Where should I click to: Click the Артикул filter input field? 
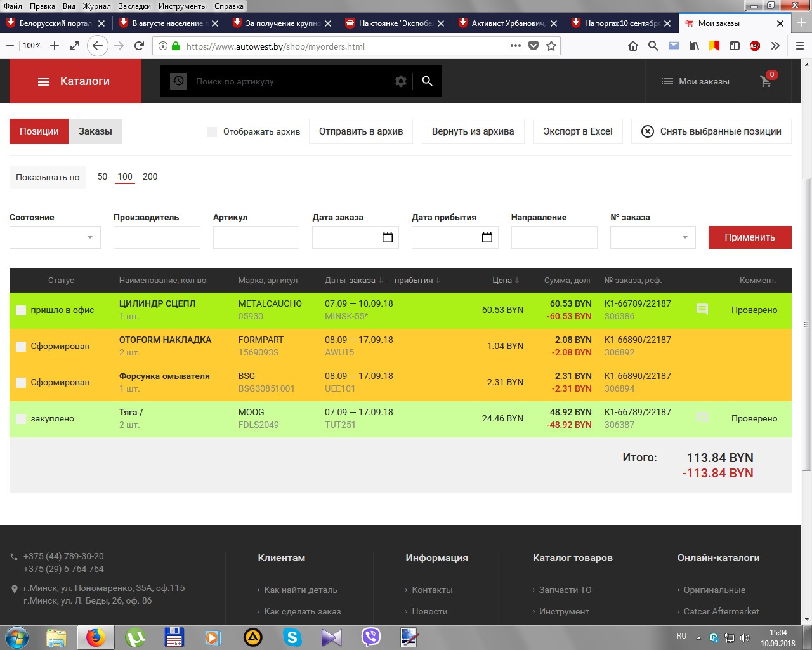pyautogui.click(x=256, y=237)
